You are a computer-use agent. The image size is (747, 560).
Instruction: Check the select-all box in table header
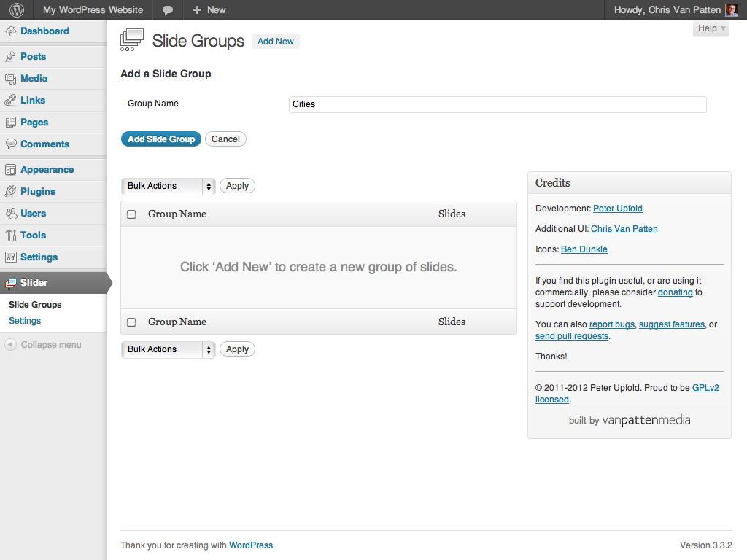tap(131, 214)
